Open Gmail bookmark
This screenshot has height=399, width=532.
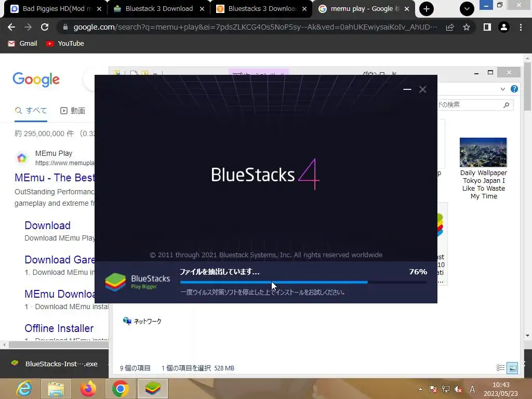pyautogui.click(x=22, y=44)
